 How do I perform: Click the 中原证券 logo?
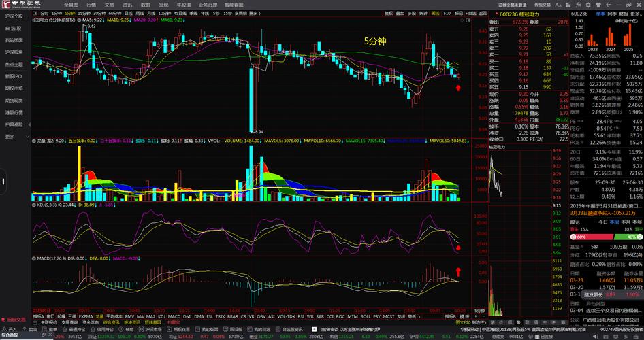[x=20, y=5]
